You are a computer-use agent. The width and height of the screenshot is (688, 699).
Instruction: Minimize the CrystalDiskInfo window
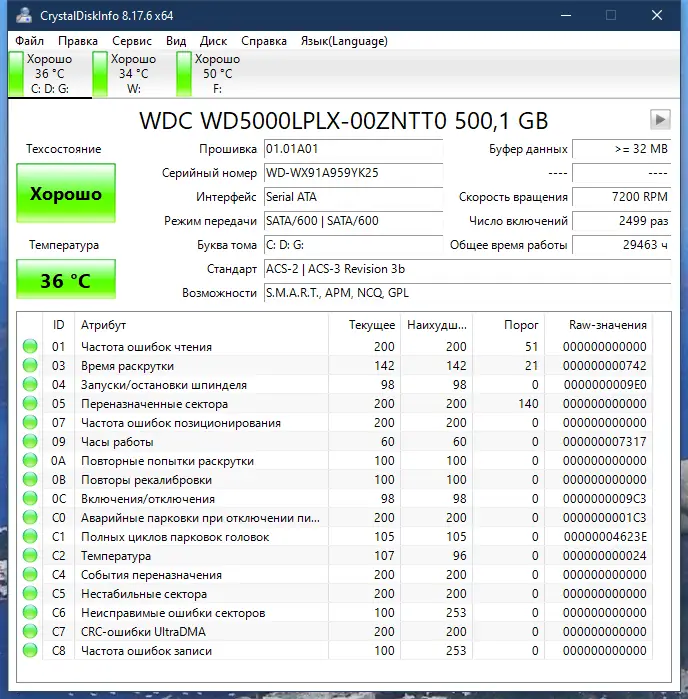pos(566,16)
